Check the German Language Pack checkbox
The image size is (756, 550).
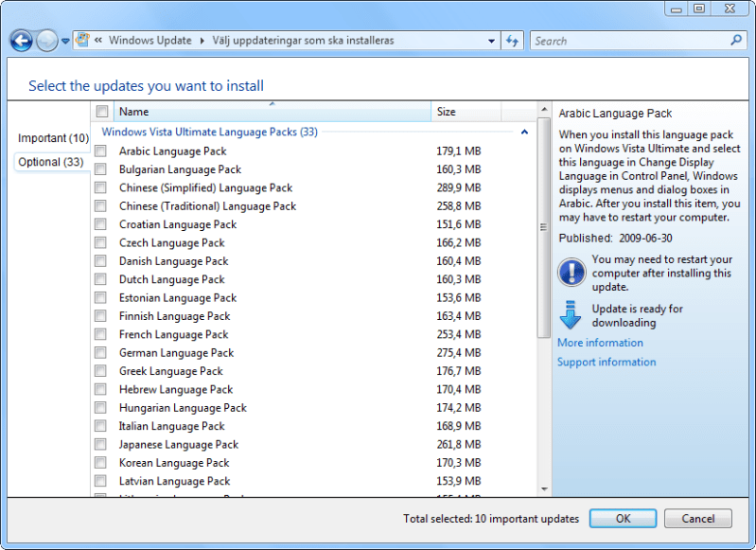[100, 353]
